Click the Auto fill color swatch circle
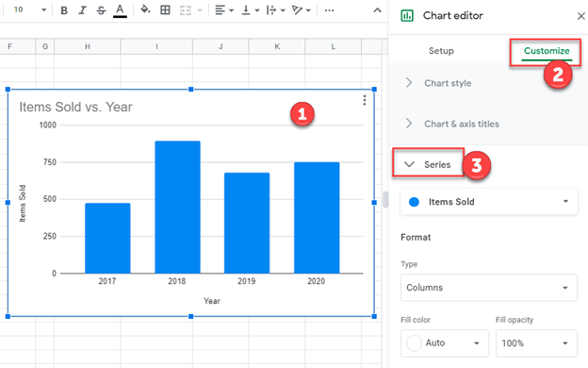The image size is (588, 368). pos(414,343)
